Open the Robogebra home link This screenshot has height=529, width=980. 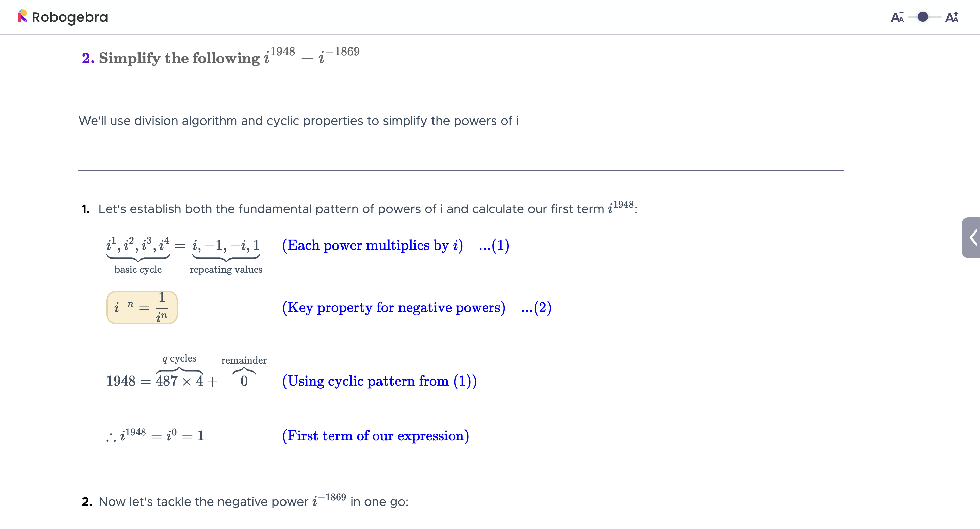[63, 17]
